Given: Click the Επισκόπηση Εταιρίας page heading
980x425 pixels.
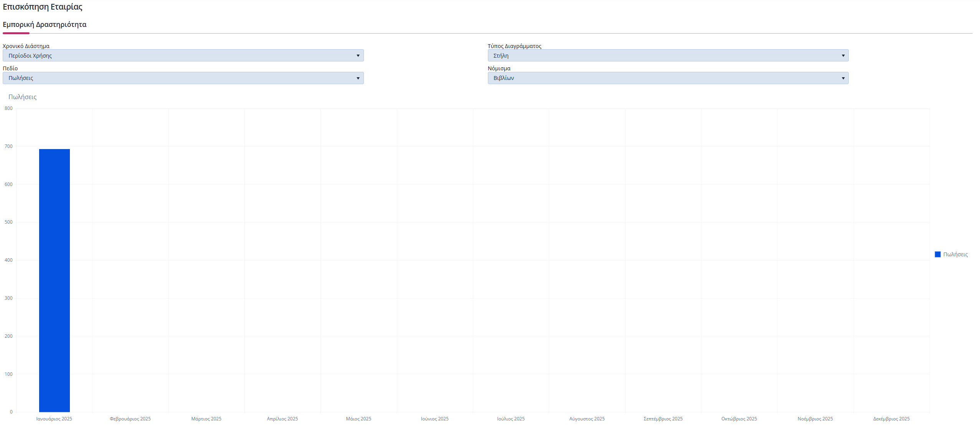Looking at the screenshot, I should 43,7.
